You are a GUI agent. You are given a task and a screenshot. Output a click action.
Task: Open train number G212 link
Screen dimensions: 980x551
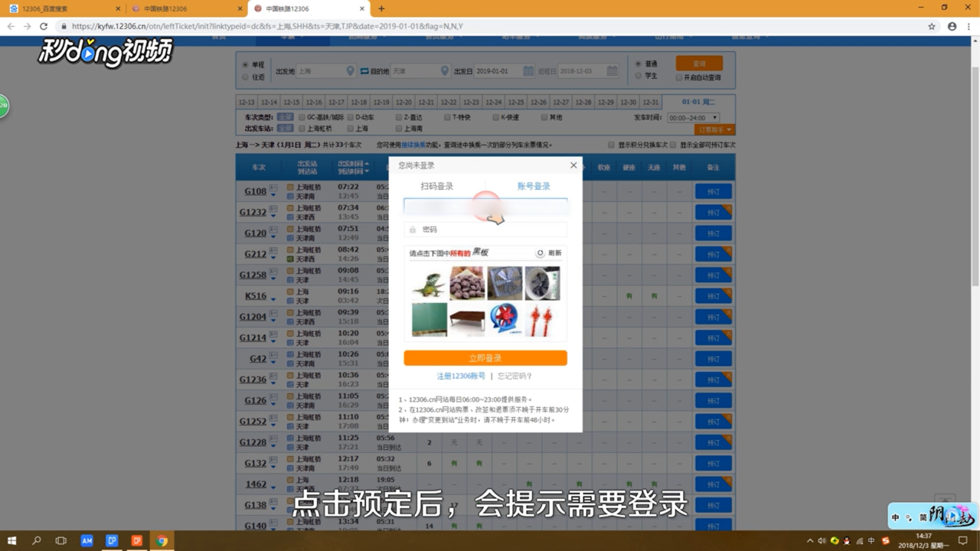click(x=255, y=254)
